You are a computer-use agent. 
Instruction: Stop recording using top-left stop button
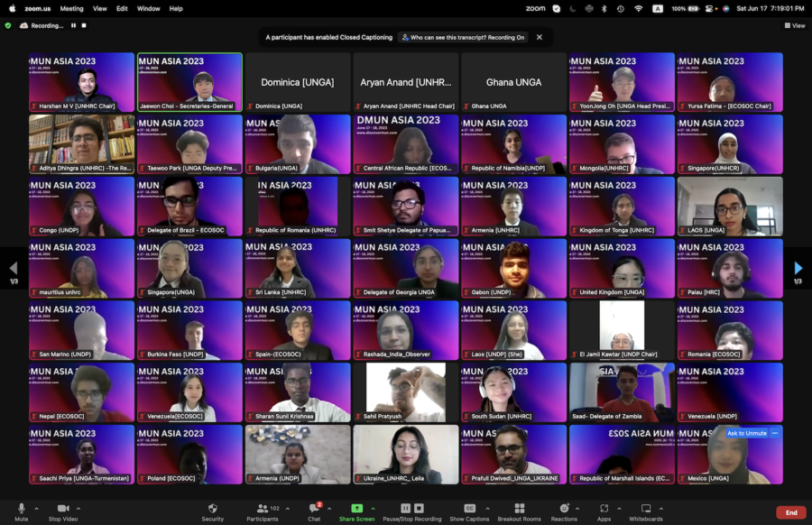(85, 25)
